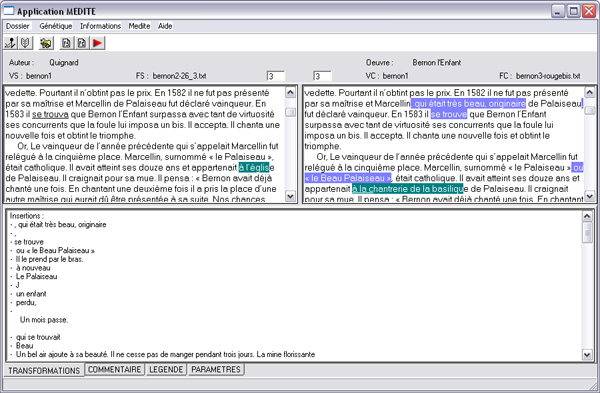This screenshot has width=600, height=393.
Task: Switch to the PARAMETRES tab
Action: 216,369
